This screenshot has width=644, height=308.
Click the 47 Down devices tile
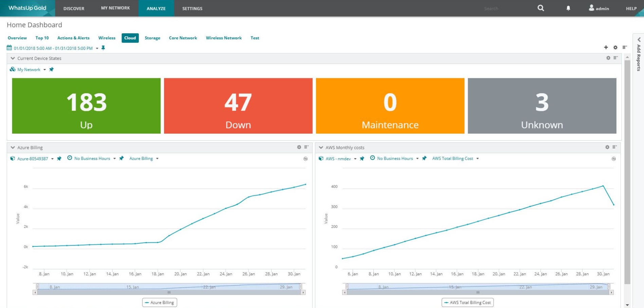pyautogui.click(x=238, y=106)
